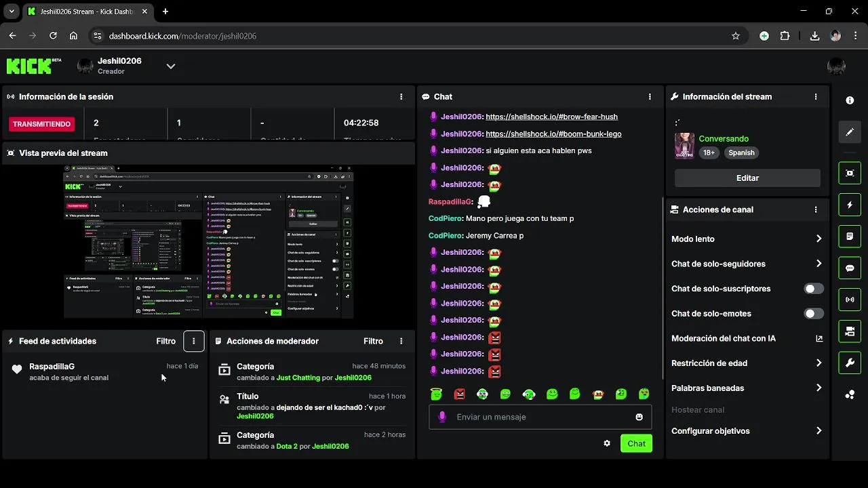The width and height of the screenshot is (868, 488).
Task: Toggle the chat bubble sidebar icon
Action: point(850,268)
